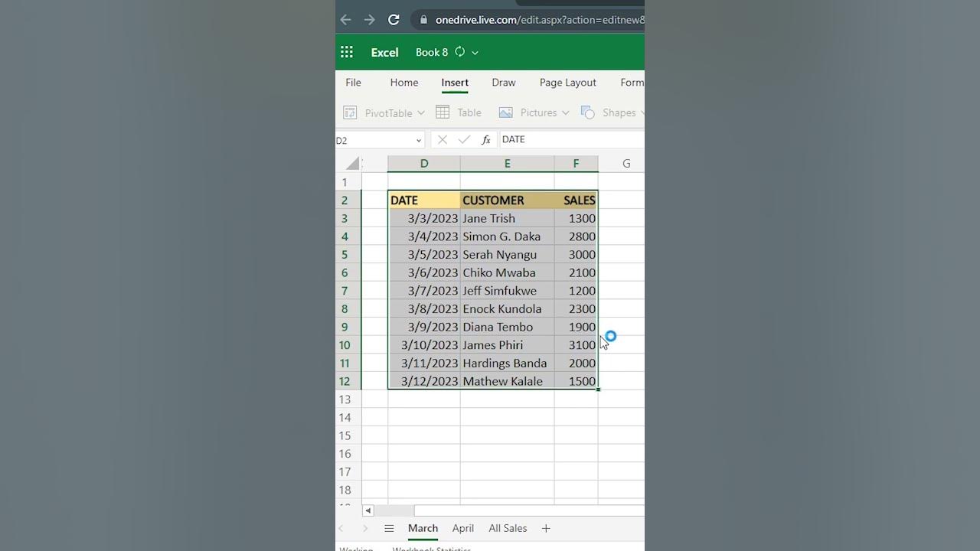This screenshot has height=551, width=980.
Task: Click the cell with Hardings Banda
Action: tap(507, 364)
